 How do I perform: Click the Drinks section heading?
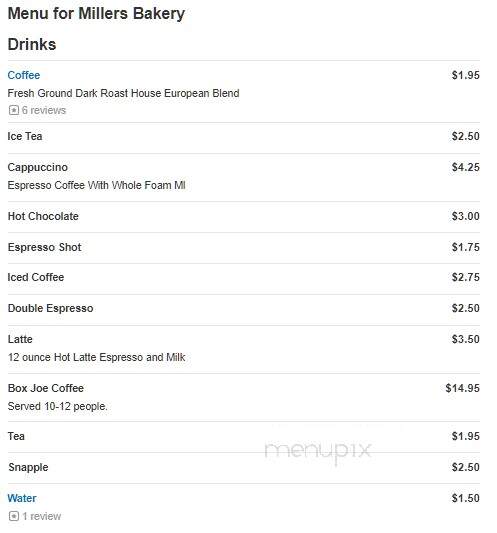[32, 45]
